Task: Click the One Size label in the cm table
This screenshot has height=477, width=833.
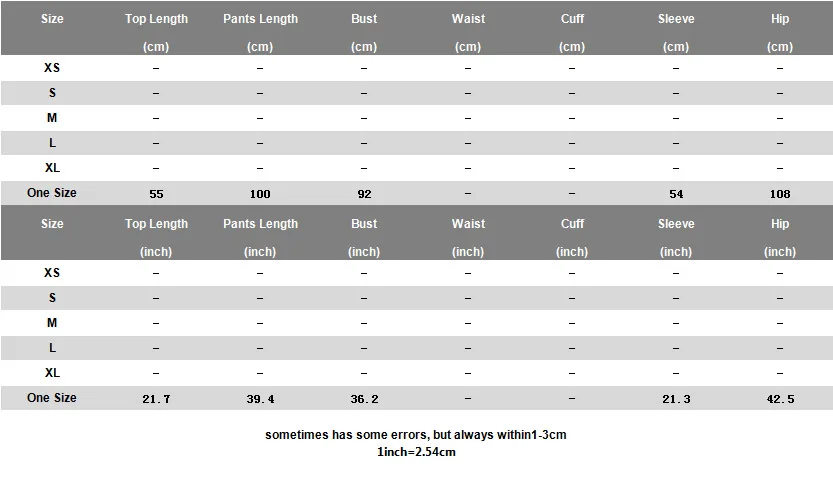Action: [x=52, y=193]
